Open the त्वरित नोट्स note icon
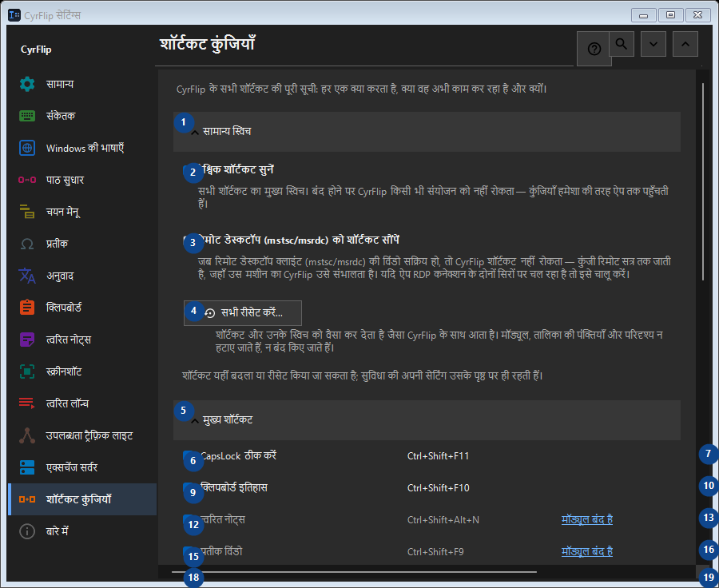Viewport: 719px width, 588px height. point(27,340)
